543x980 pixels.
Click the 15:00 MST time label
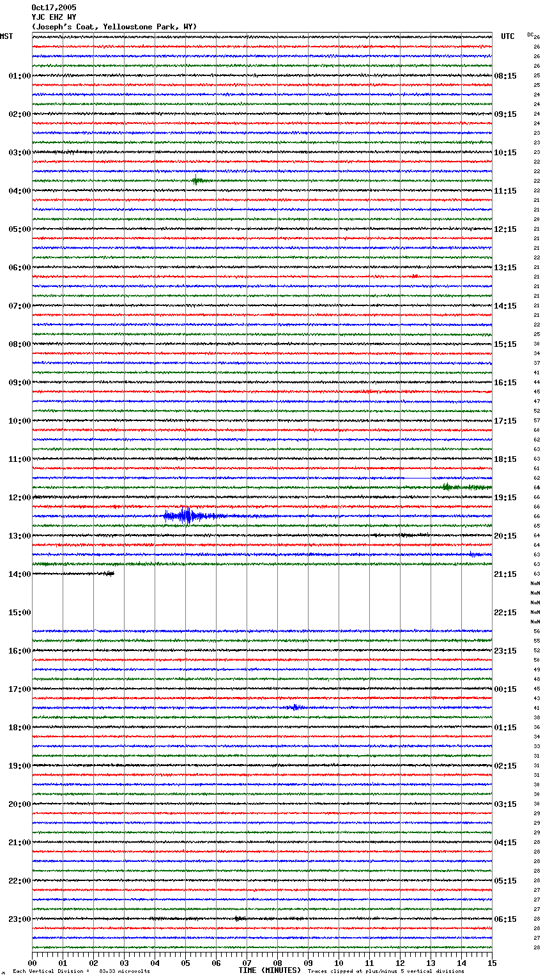coord(20,613)
